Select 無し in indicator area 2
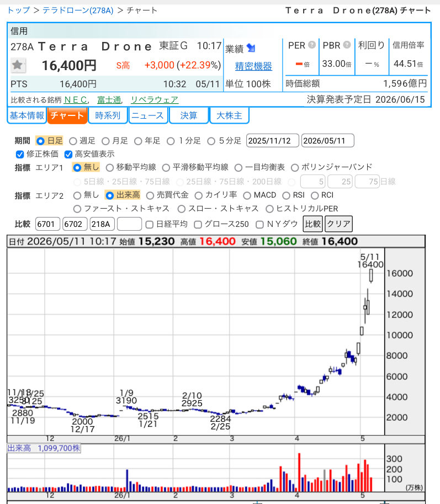Image resolution: width=440 pixels, height=504 pixels. click(x=77, y=195)
